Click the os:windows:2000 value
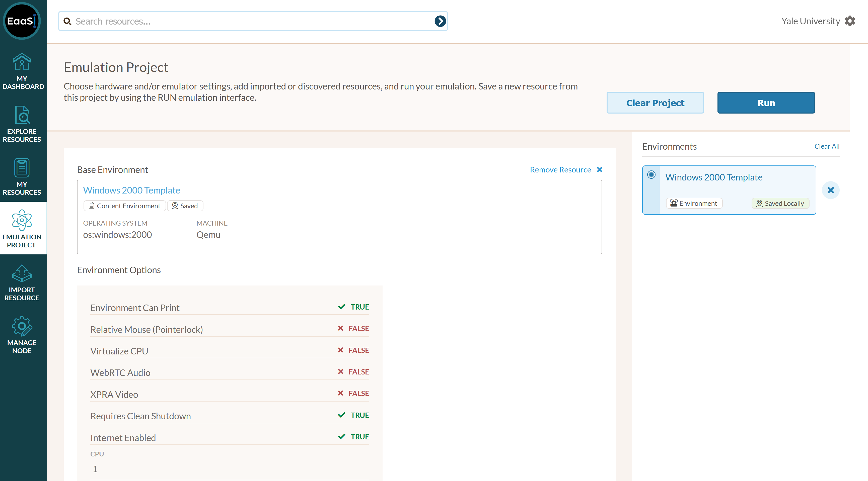The image size is (868, 481). pyautogui.click(x=118, y=234)
